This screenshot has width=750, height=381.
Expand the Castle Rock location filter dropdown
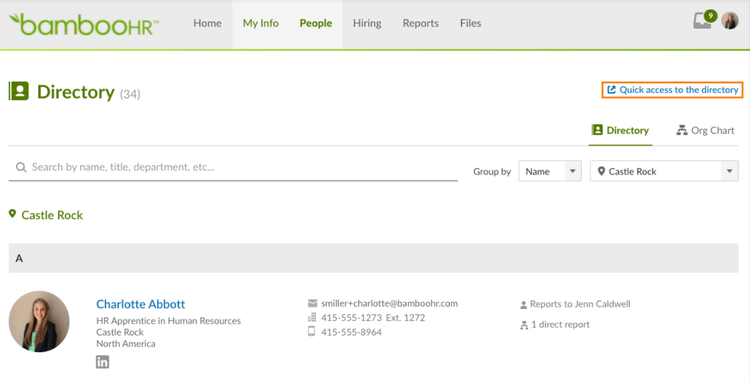(664, 171)
